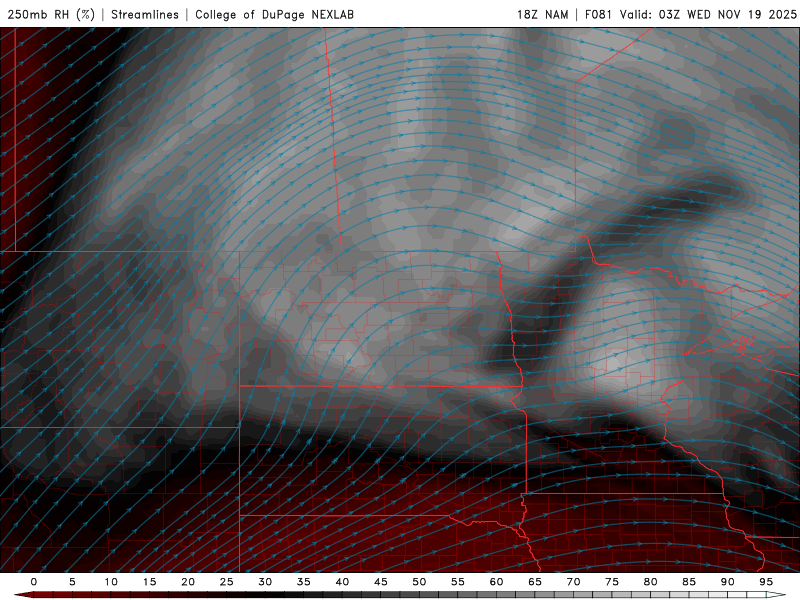Click the "60" value on color scale
The image size is (800, 600).
(496, 582)
